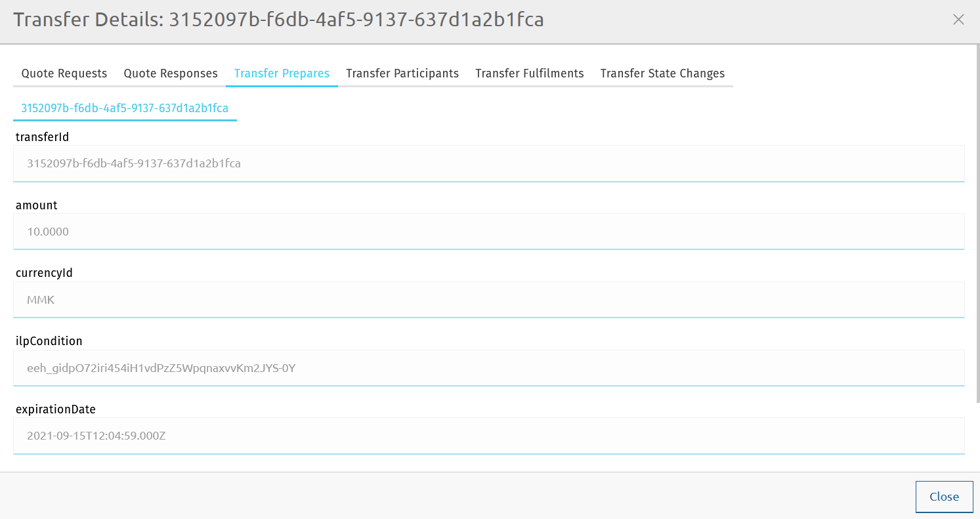Click the transferId field label
This screenshot has height=519, width=980.
pos(42,137)
